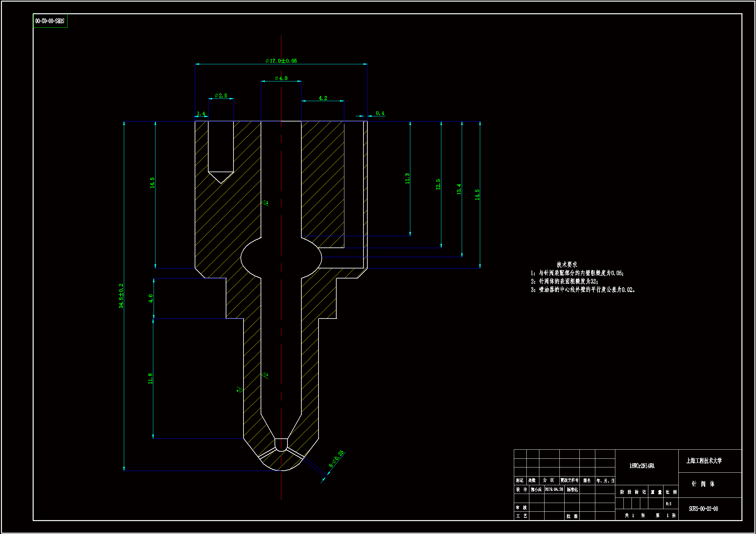Image resolution: width=756 pixels, height=534 pixels.
Task: Click the ∅2.5 hole dimension text
Action: pos(221,96)
